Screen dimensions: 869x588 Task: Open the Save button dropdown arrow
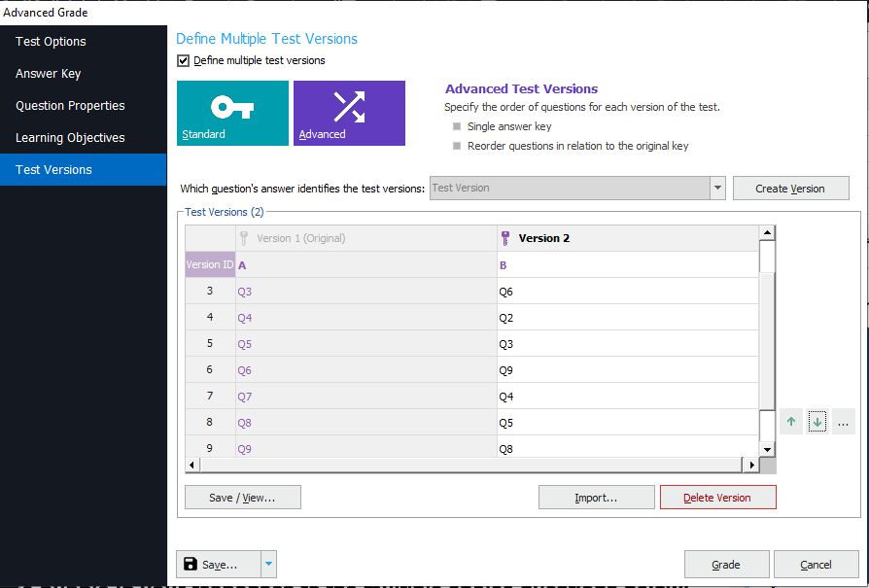click(x=269, y=564)
